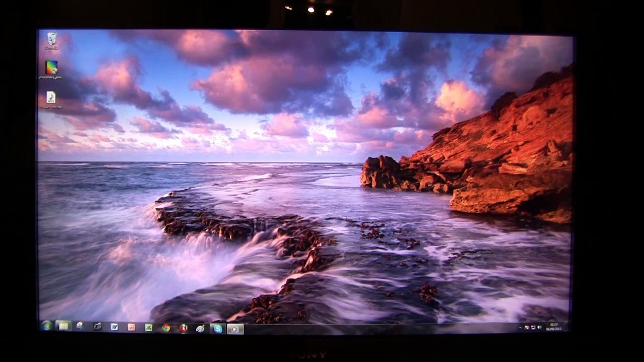Select the MP3 music file on desktop
Image resolution: width=644 pixels, height=362 pixels.
click(x=51, y=100)
